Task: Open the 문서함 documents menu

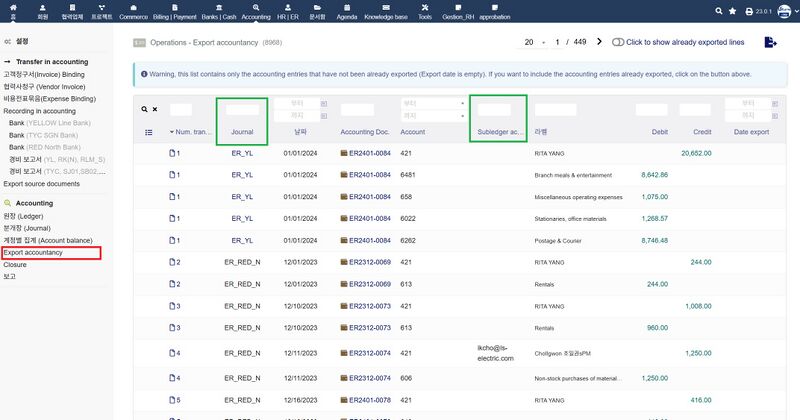Action: [x=317, y=11]
